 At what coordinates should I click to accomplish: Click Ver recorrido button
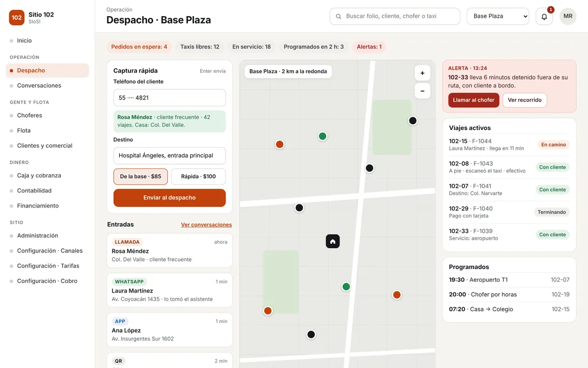pyautogui.click(x=524, y=100)
